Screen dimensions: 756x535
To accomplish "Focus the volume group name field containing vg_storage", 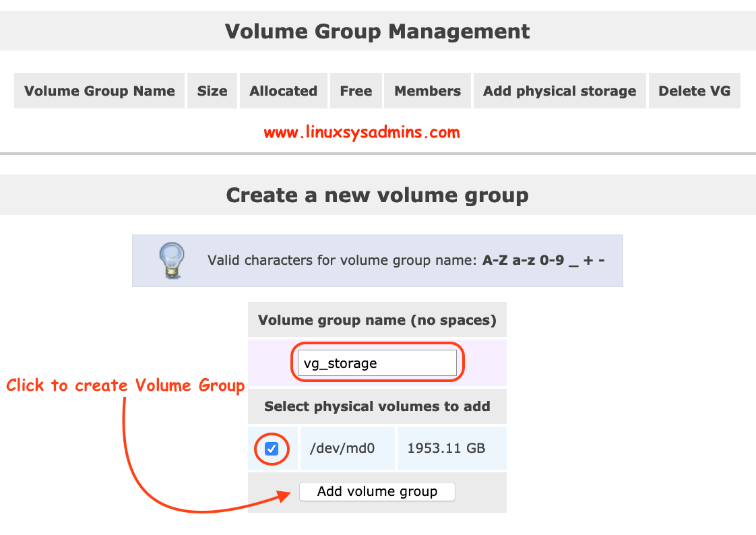I will (x=377, y=363).
